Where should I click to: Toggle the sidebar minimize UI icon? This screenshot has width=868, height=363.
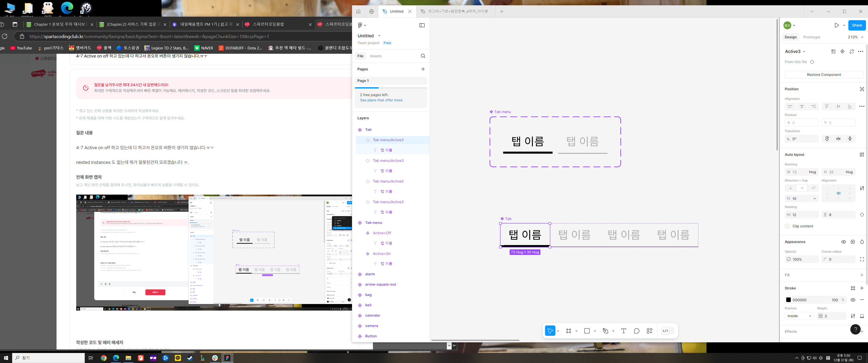(422, 25)
